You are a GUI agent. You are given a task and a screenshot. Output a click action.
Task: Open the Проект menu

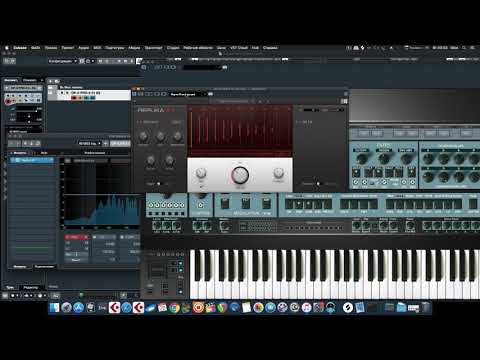tap(68, 48)
